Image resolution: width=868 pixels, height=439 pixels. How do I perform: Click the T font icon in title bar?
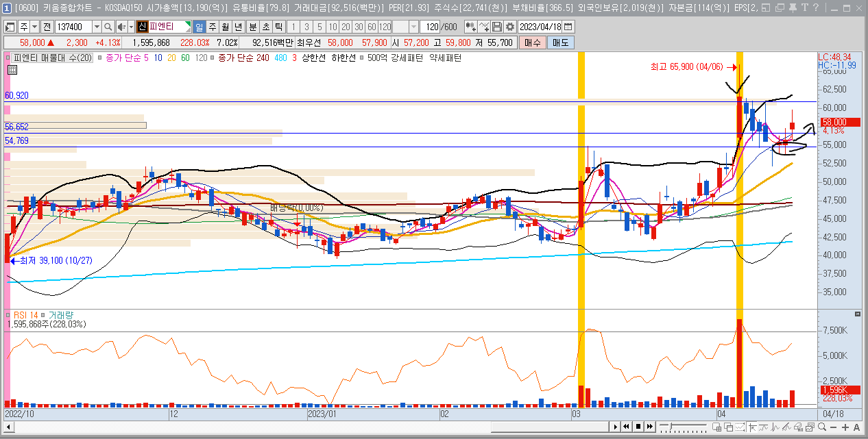[805, 8]
